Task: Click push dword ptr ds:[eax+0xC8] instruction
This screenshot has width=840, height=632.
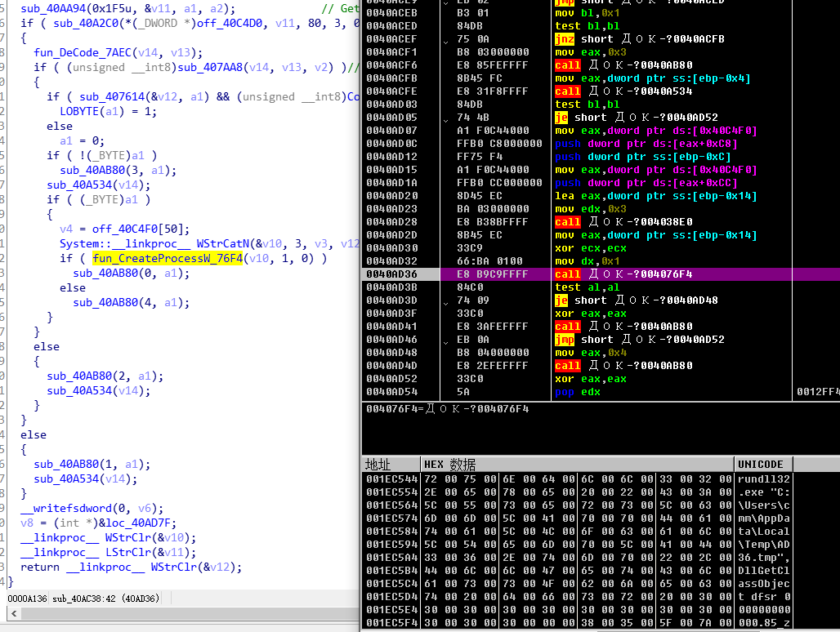Action: 646,144
